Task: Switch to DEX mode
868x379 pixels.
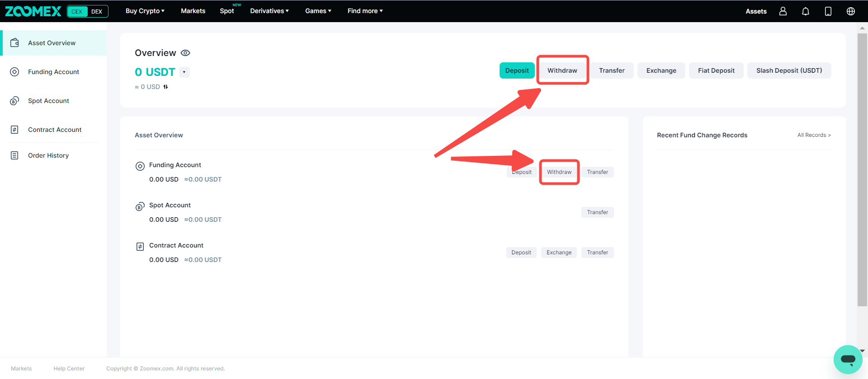Action: (97, 11)
